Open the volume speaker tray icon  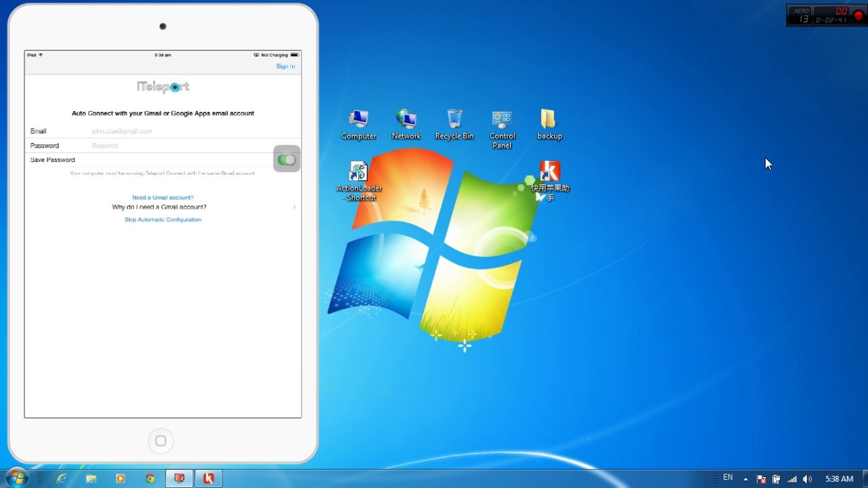click(x=807, y=479)
